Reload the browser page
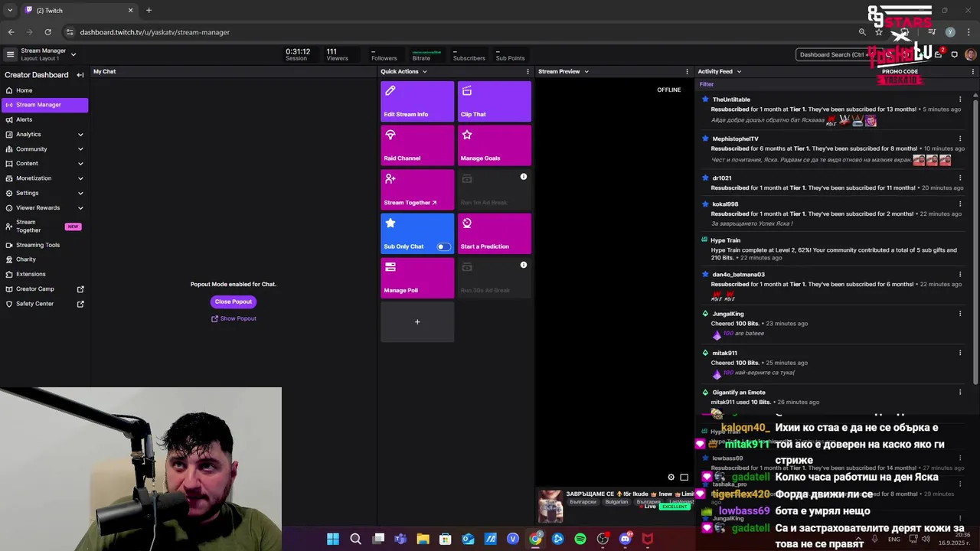980x551 pixels. 47,32
